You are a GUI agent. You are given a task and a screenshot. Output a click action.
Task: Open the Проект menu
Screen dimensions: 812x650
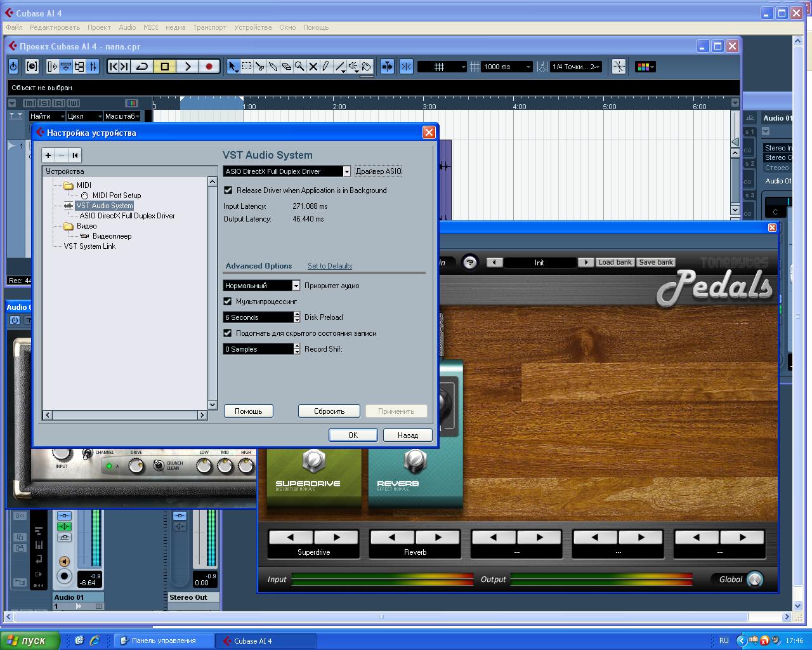click(99, 27)
